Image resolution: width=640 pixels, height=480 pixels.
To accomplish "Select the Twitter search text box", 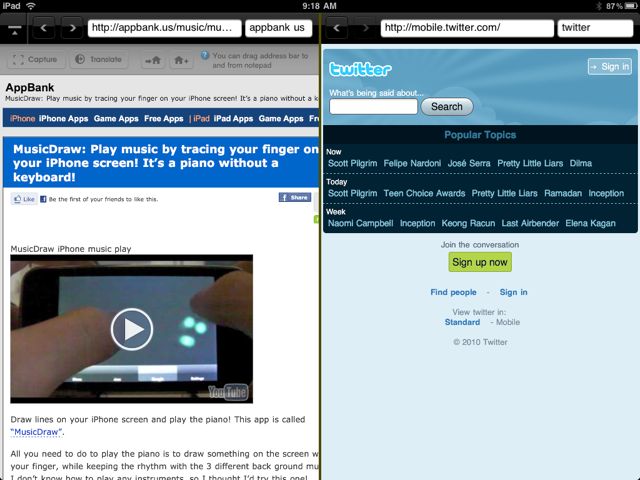I will tap(373, 107).
